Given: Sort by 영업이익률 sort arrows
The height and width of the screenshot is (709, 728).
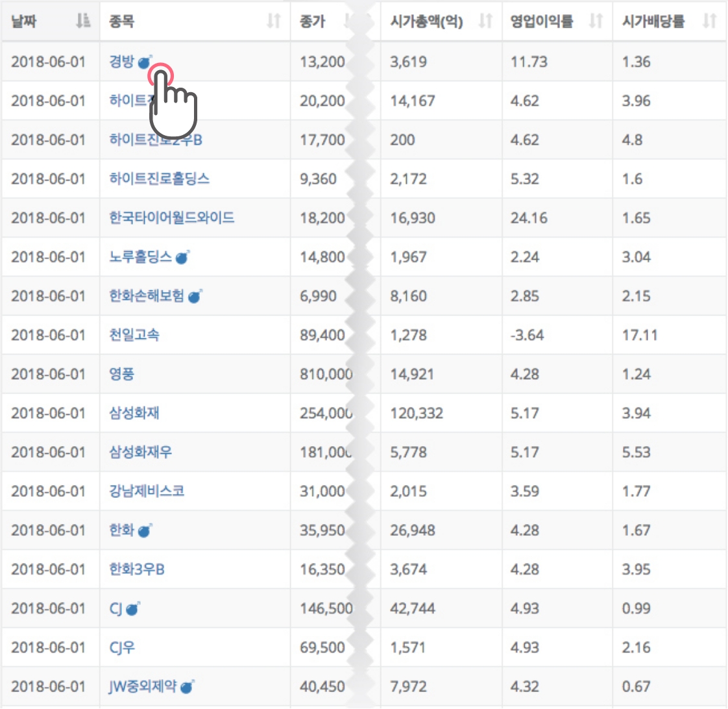Looking at the screenshot, I should pos(596,21).
